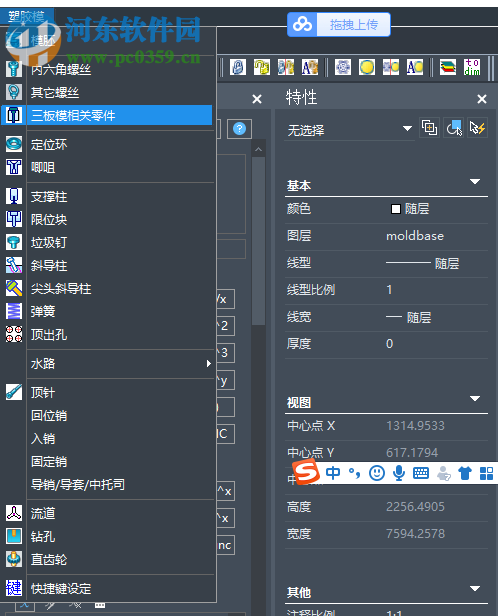Screen dimensions: 498x616
Task: Click the yellow unlock toolbar icon
Action: point(262,67)
